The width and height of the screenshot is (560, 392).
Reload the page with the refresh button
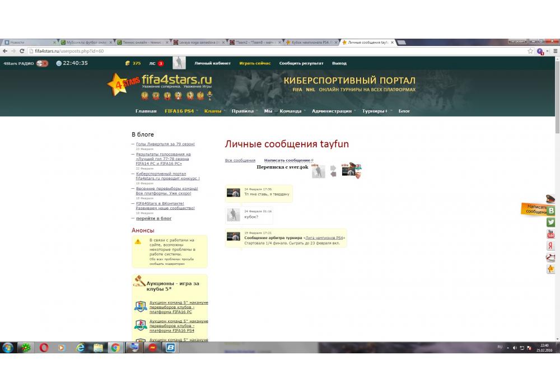[x=23, y=51]
